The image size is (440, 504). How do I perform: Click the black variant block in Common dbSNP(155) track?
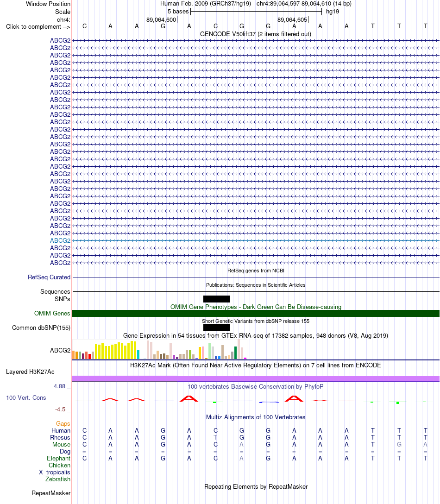[216, 328]
